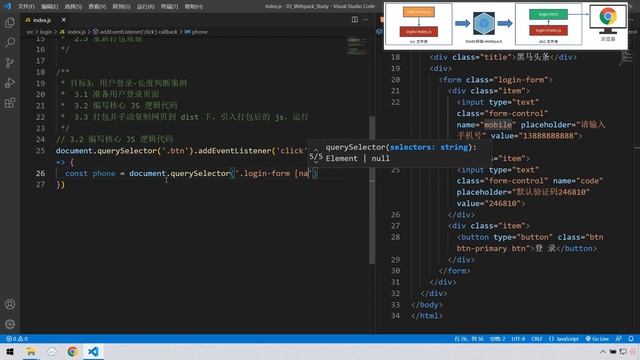This screenshot has height=360, width=640.
Task: Open the Edit menu (编辑)
Action: click(49, 7)
